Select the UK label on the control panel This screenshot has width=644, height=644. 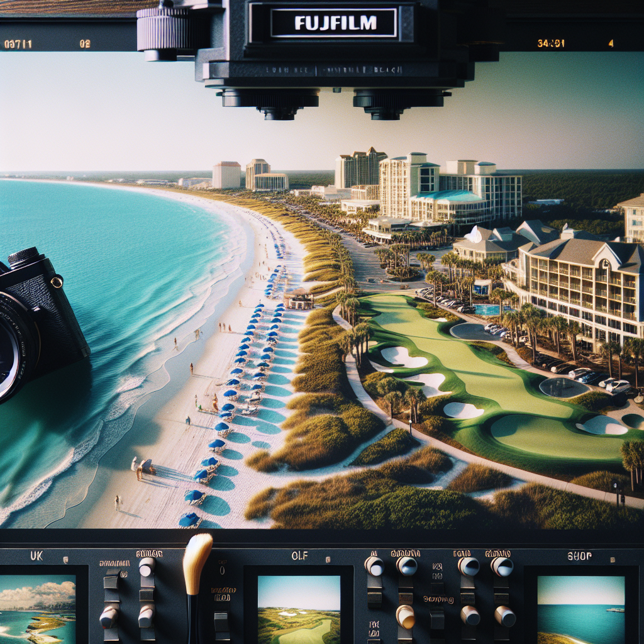click(36, 556)
